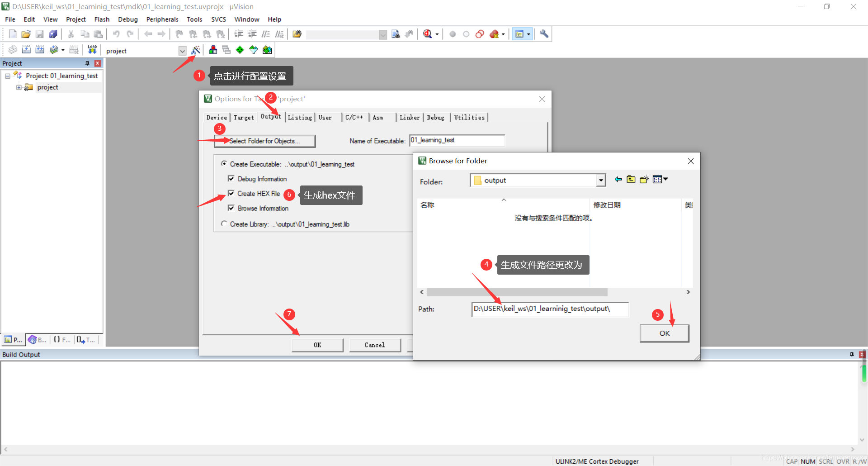Screen dimensions: 868x466
Task: Open the Peripherals menu
Action: click(162, 19)
